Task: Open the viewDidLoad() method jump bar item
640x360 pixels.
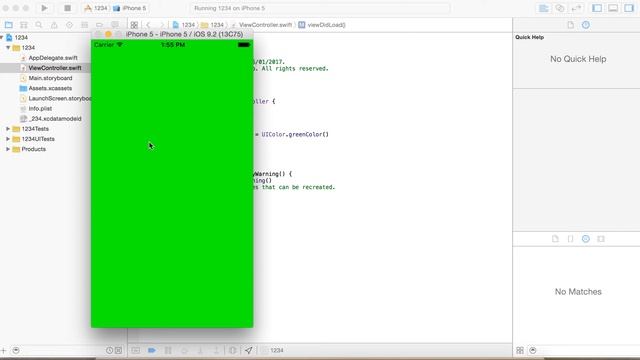Action: click(322, 25)
